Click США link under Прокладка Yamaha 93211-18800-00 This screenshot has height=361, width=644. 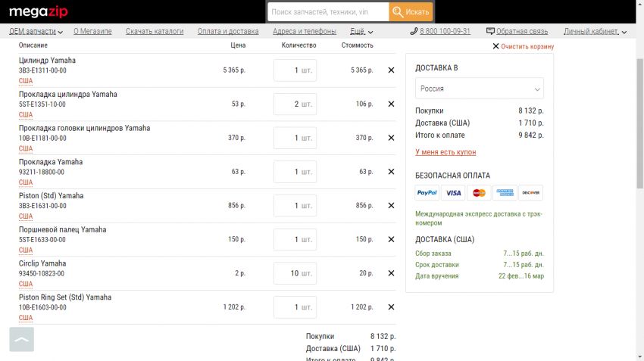click(x=26, y=182)
